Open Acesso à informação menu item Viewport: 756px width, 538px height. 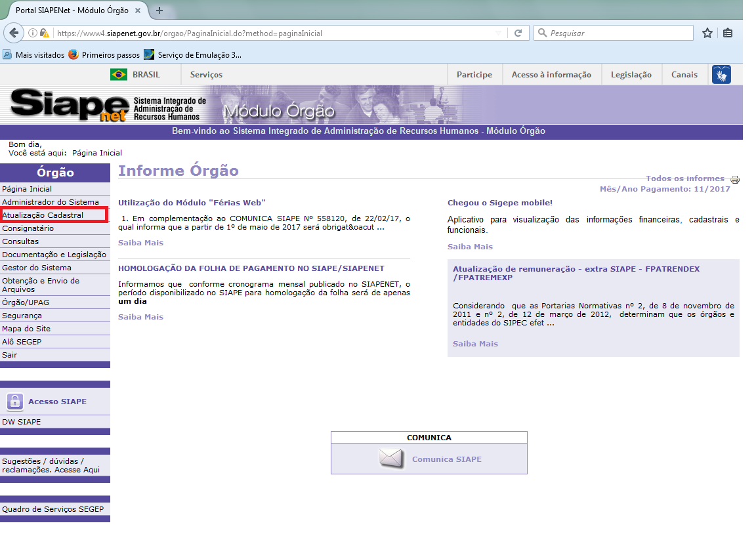(551, 75)
